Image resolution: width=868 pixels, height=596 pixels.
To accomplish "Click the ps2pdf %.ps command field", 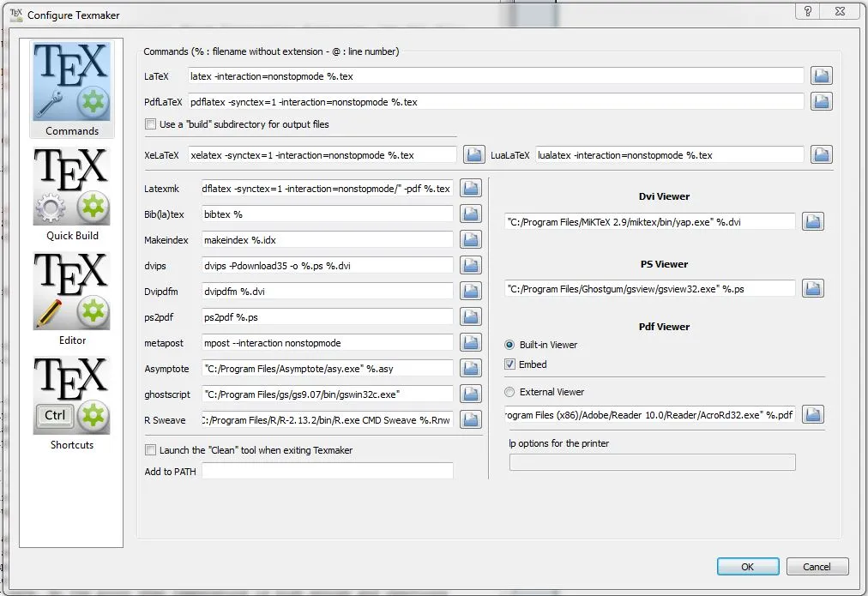I will (x=327, y=317).
